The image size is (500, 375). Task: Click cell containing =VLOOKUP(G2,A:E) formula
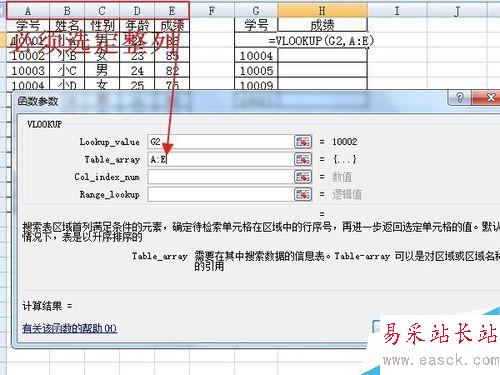point(322,41)
